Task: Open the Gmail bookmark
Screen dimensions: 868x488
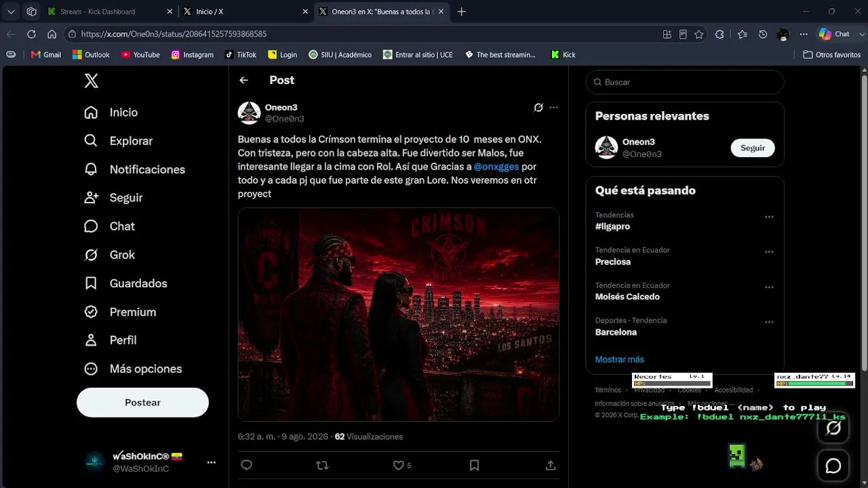Action: (x=46, y=55)
